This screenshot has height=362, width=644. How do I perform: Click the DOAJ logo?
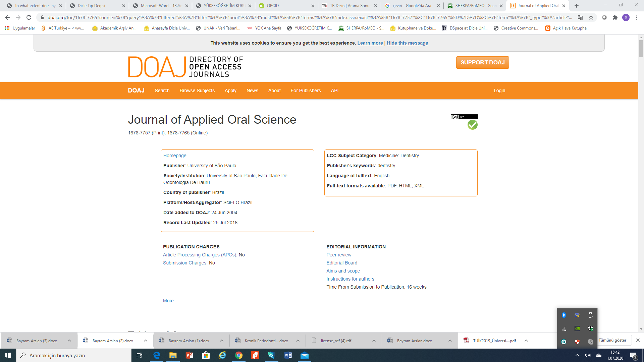185,67
